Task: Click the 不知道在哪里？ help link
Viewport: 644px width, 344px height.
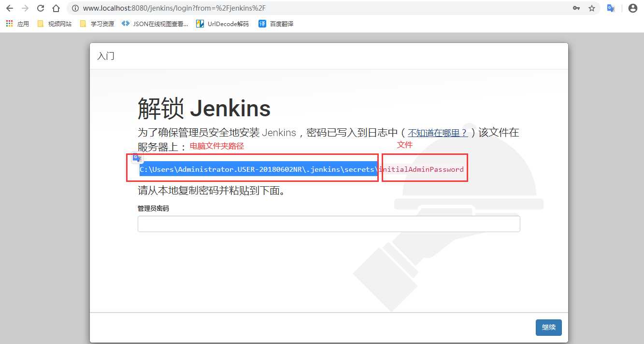Action: (x=438, y=133)
